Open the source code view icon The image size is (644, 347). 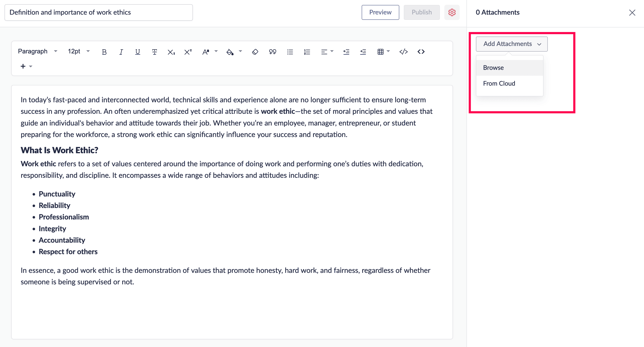pyautogui.click(x=421, y=52)
